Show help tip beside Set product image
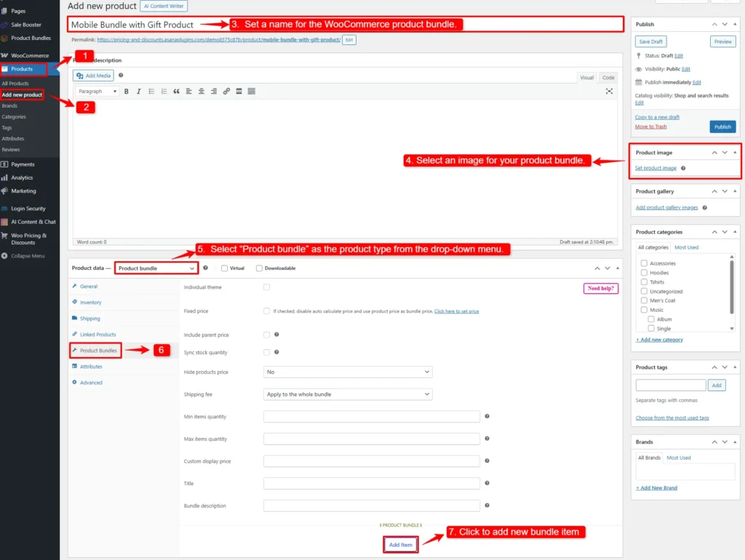This screenshot has height=560, width=745. (683, 168)
